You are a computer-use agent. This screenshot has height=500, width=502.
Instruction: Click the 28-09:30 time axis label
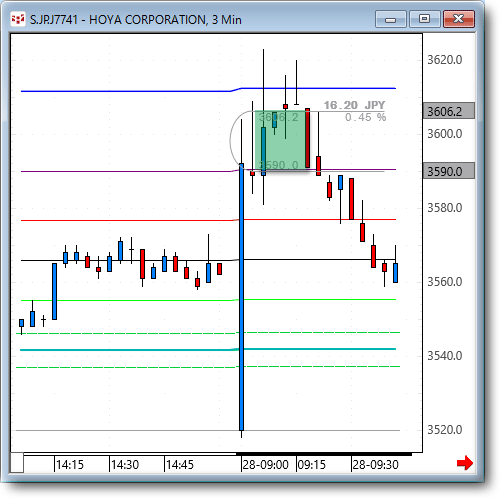click(x=375, y=465)
